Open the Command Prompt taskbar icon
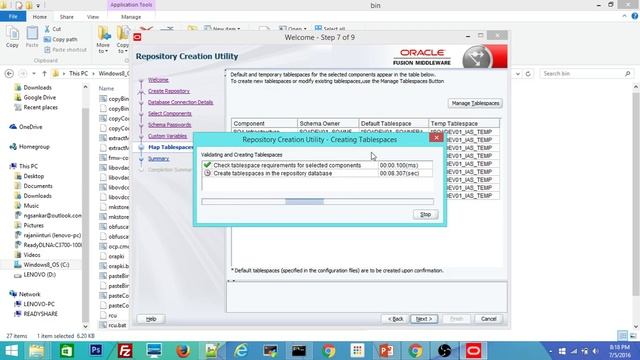 (299, 351)
